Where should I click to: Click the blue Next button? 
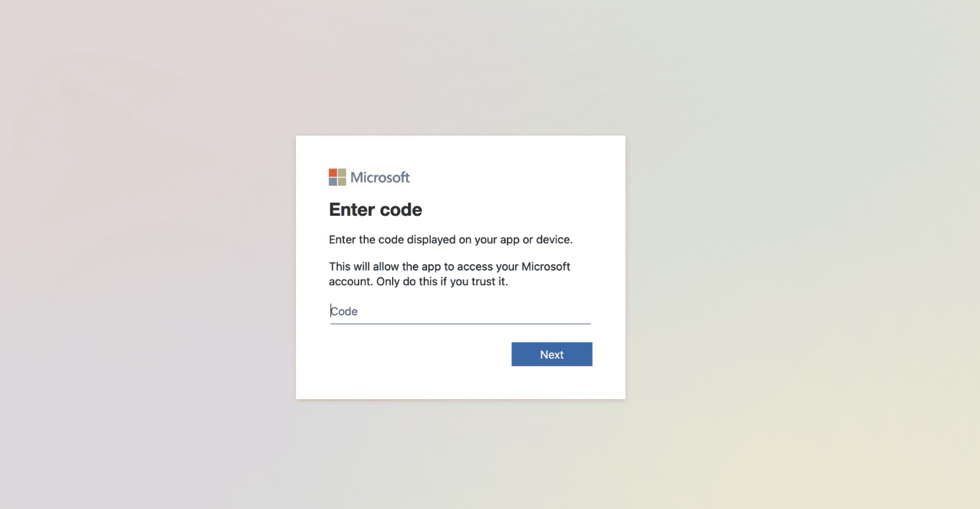coord(552,354)
